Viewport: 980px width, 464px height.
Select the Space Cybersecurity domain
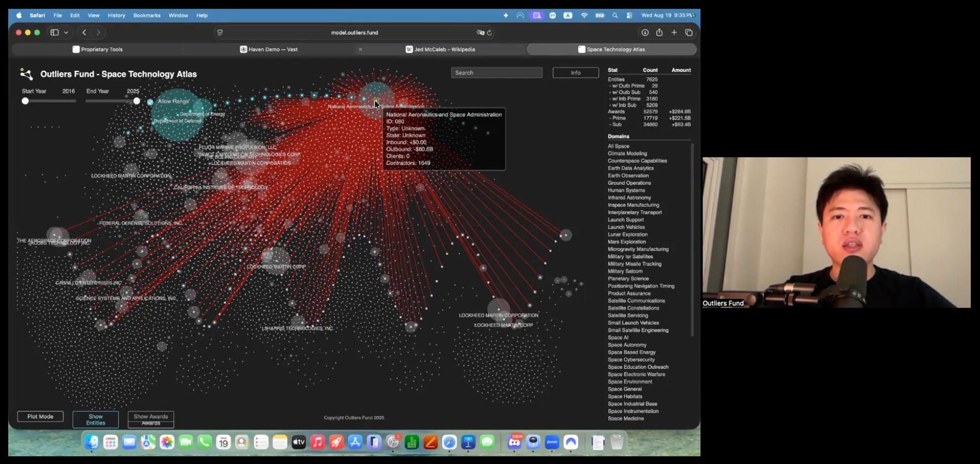point(631,360)
